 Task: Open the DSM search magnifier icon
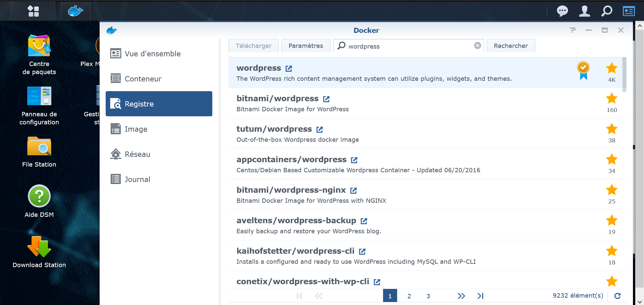607,11
